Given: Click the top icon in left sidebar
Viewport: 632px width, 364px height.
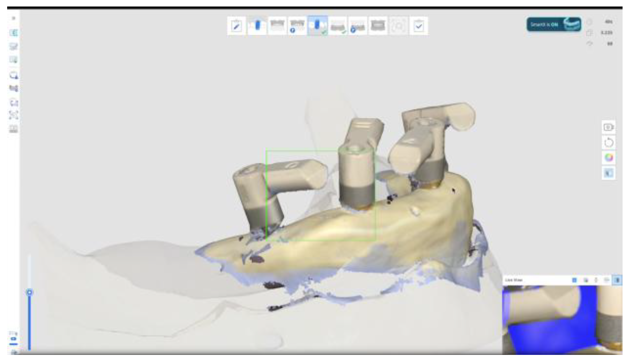Looking at the screenshot, I should (x=14, y=33).
